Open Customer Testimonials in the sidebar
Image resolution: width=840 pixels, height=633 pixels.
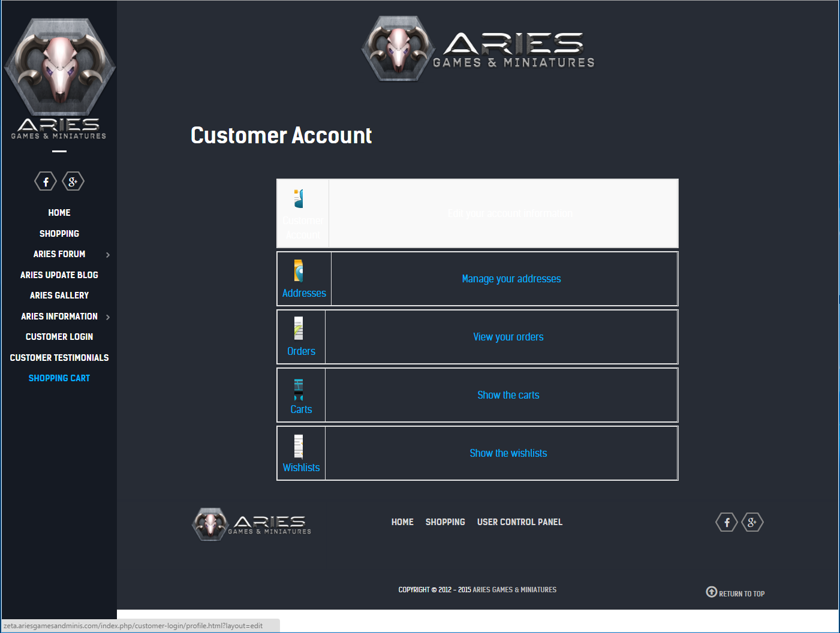(59, 358)
